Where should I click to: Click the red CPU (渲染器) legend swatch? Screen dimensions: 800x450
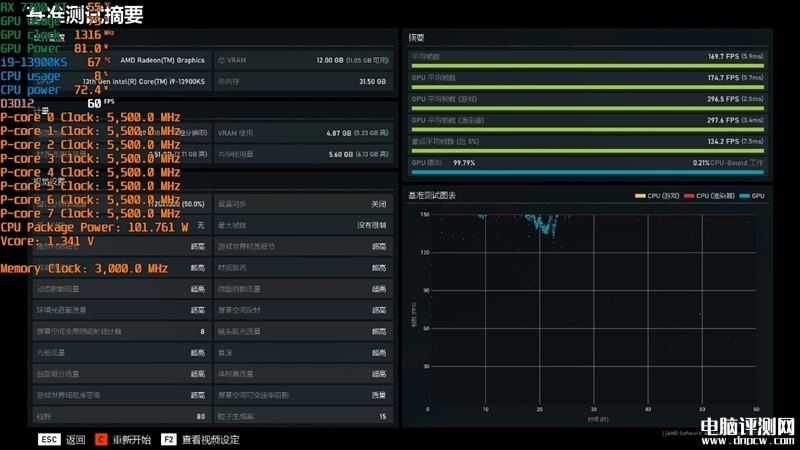pyautogui.click(x=689, y=196)
